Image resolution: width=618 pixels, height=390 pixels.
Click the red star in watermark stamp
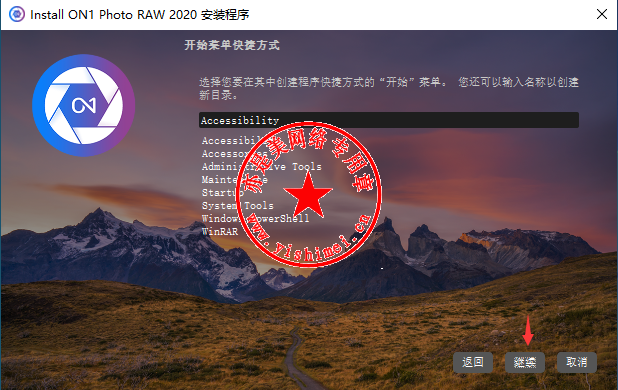tap(308, 196)
